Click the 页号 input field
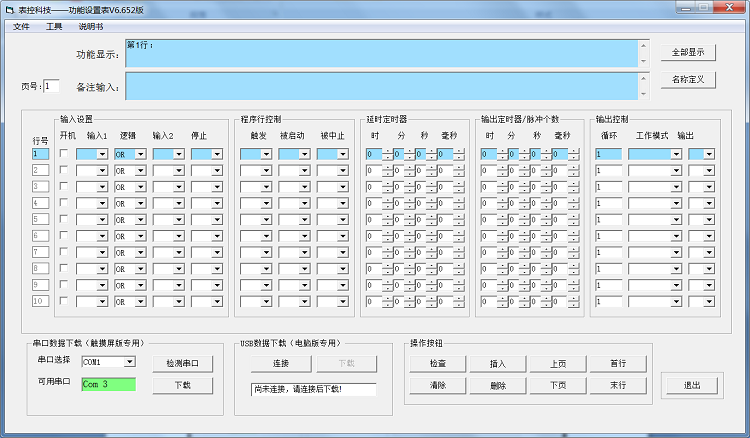Viewport: 750px width, 438px height. (x=51, y=86)
